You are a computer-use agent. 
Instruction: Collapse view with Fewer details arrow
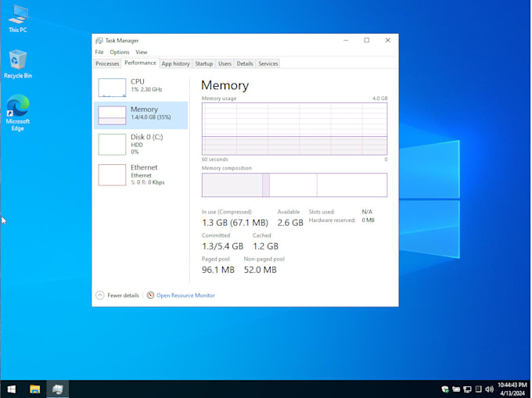(x=100, y=296)
